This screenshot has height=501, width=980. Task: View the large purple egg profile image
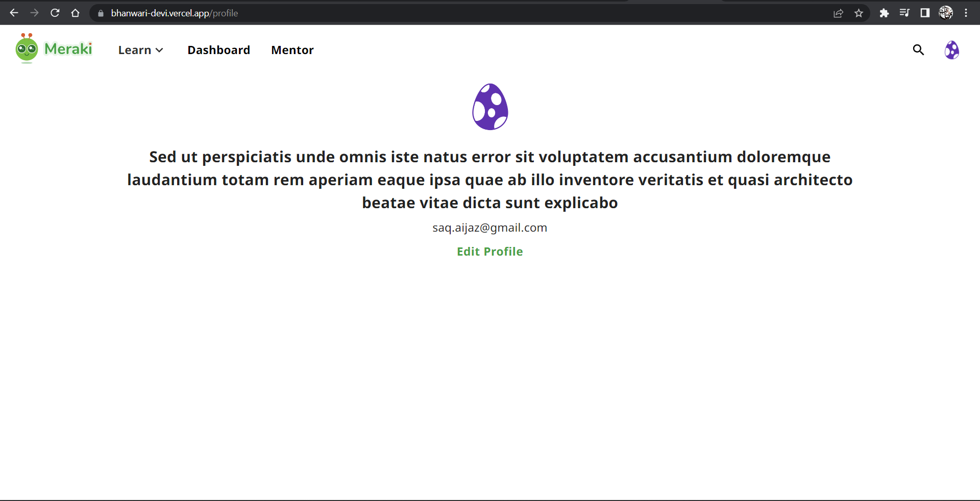click(490, 107)
